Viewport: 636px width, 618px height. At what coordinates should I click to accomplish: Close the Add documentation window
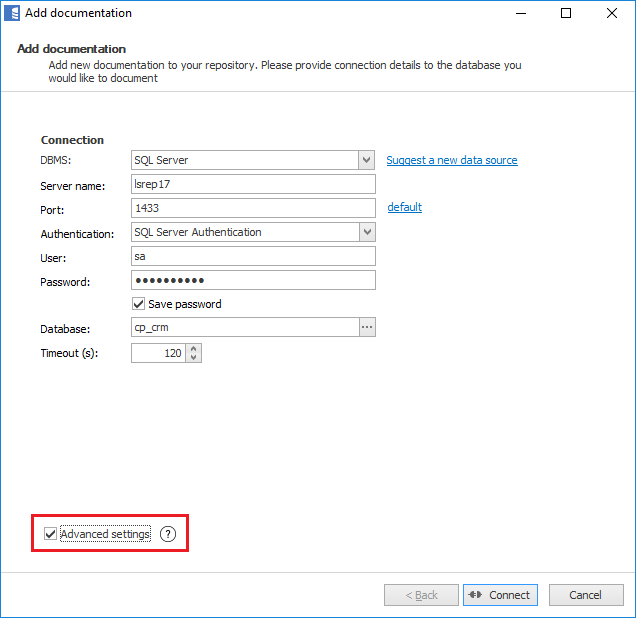[x=612, y=13]
